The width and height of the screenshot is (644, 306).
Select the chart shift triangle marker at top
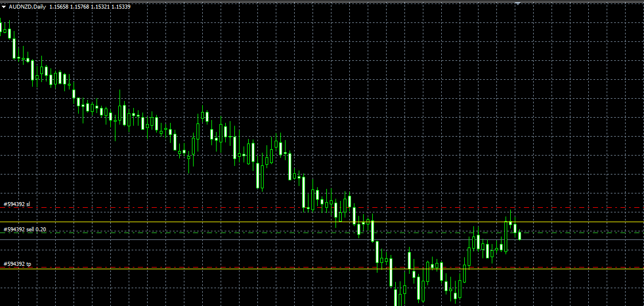coord(518,3)
